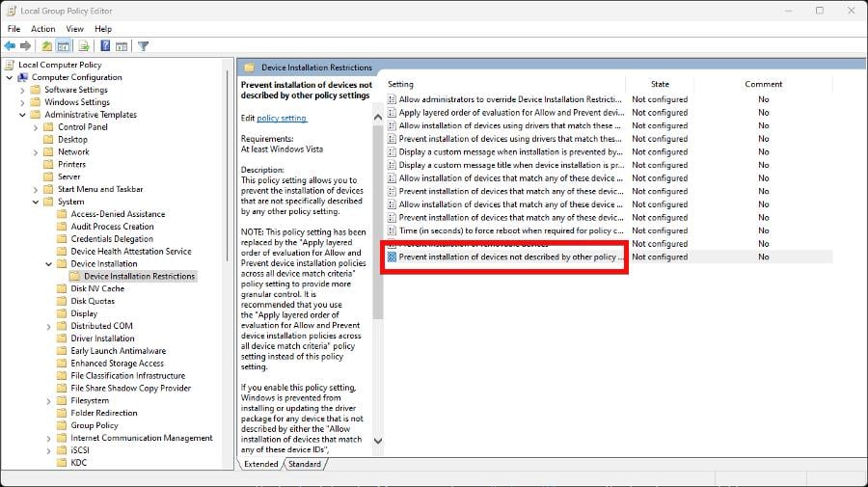868x487 pixels.
Task: Expand the Internet Communication Management node
Action: pos(49,438)
